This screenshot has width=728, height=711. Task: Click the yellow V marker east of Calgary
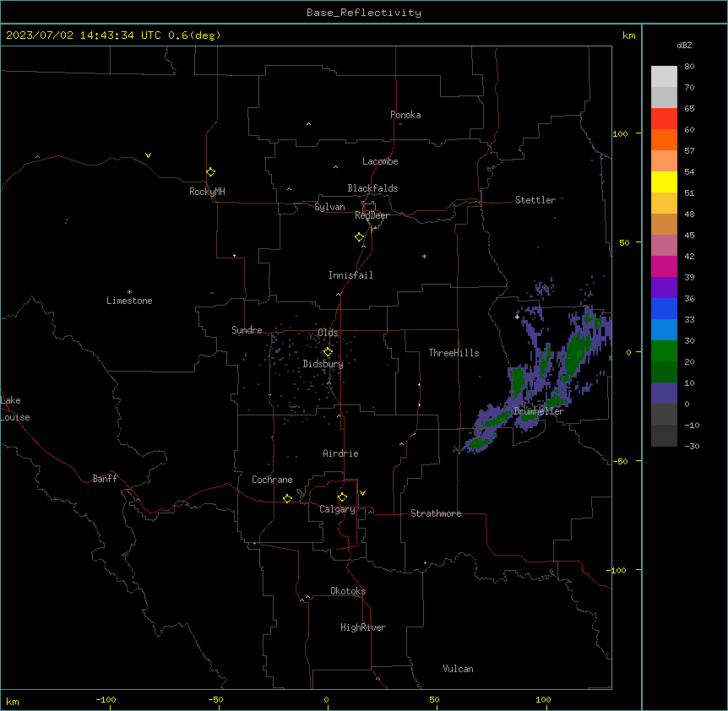[x=362, y=493]
